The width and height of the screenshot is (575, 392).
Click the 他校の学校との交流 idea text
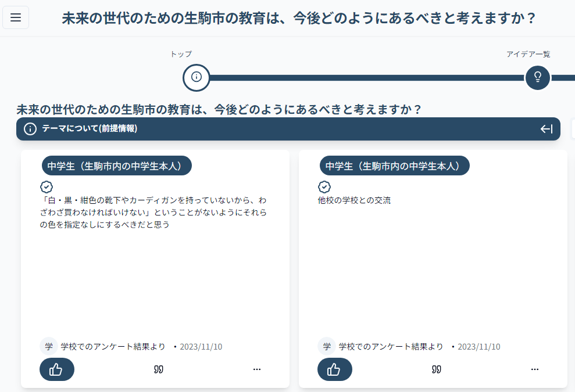coord(354,200)
